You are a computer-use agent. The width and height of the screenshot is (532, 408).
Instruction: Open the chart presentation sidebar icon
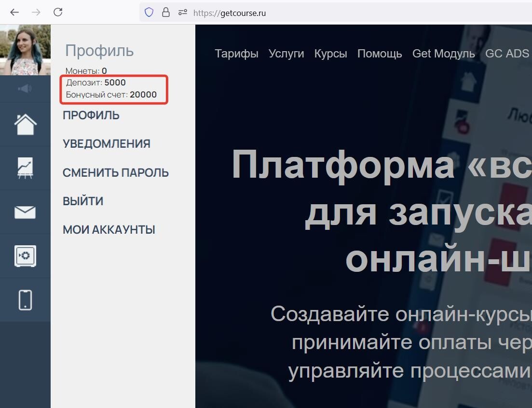click(26, 168)
